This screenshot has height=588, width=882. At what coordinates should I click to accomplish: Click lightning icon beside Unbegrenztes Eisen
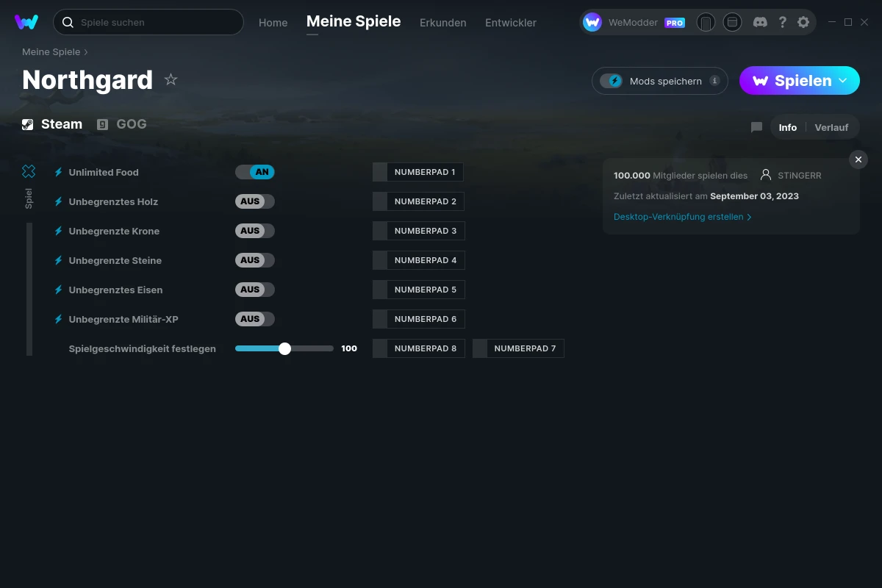[59, 290]
